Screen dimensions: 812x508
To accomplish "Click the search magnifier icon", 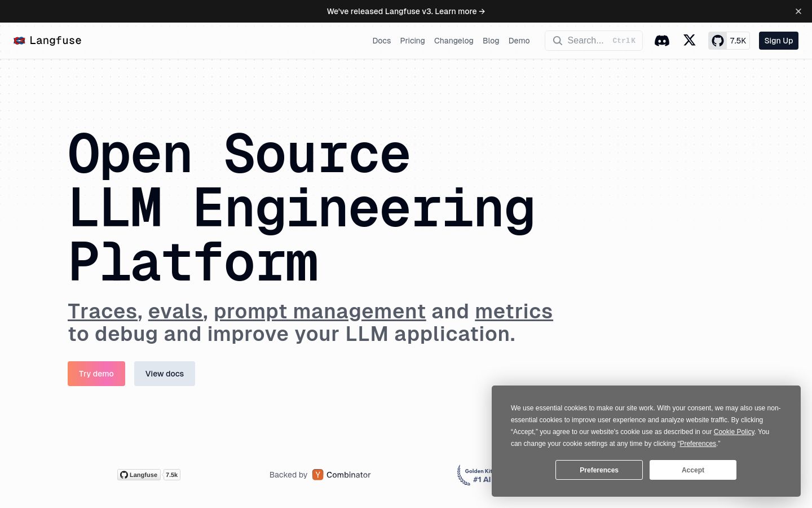I will [558, 41].
